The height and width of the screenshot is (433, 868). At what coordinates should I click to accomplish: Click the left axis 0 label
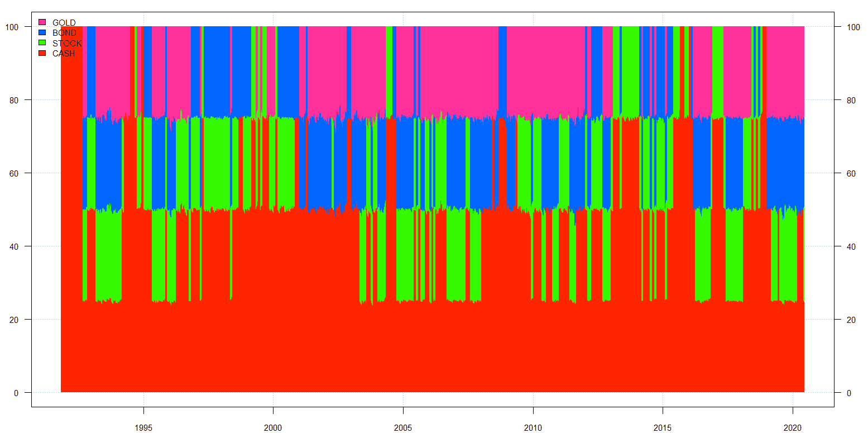(16, 393)
